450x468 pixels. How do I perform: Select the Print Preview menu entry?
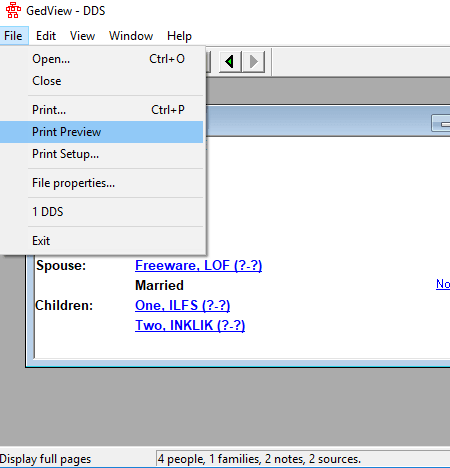102,132
